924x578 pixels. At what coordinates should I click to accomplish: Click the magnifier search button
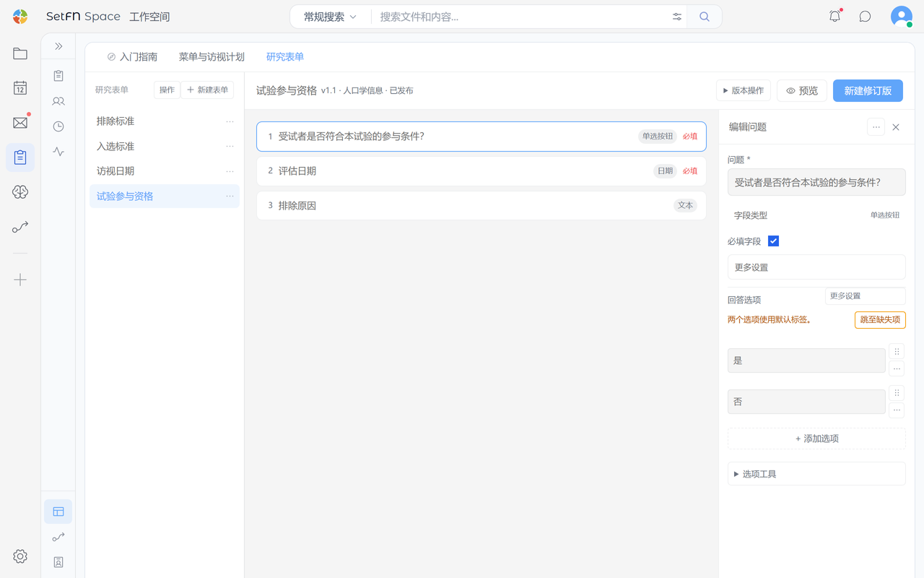coord(705,17)
